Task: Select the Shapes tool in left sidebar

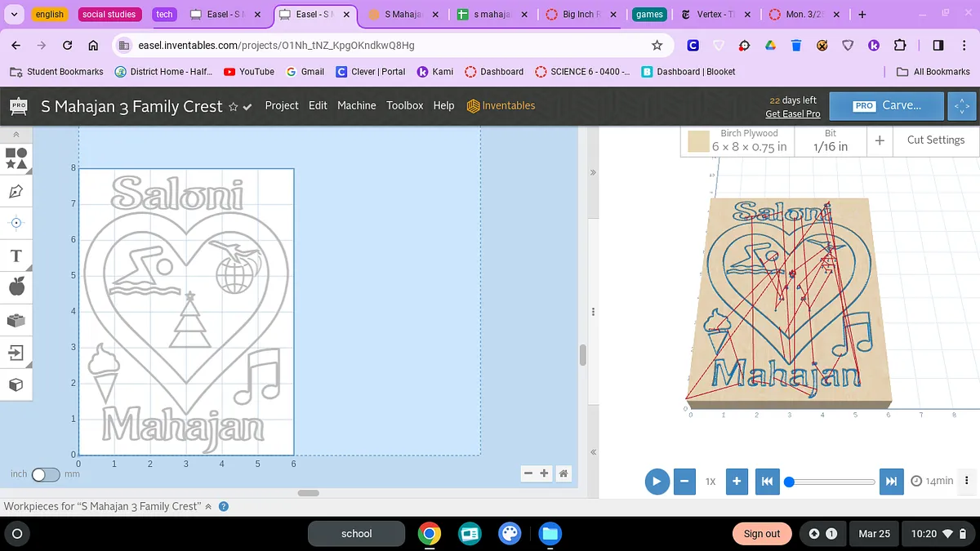Action: [16, 158]
